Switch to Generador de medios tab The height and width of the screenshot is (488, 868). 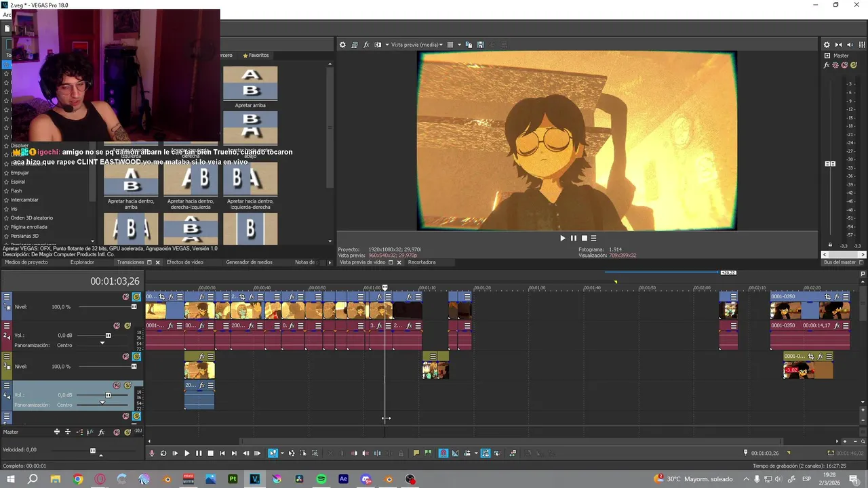(249, 262)
